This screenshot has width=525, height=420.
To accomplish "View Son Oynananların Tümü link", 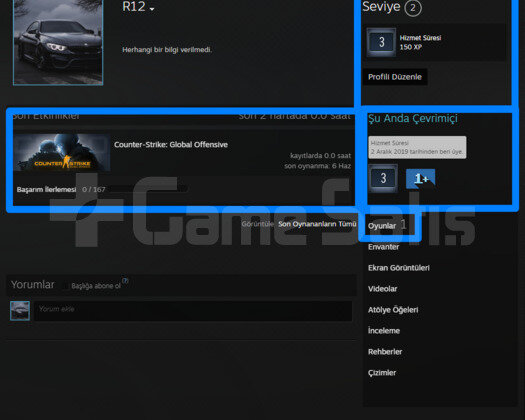I will click(317, 224).
